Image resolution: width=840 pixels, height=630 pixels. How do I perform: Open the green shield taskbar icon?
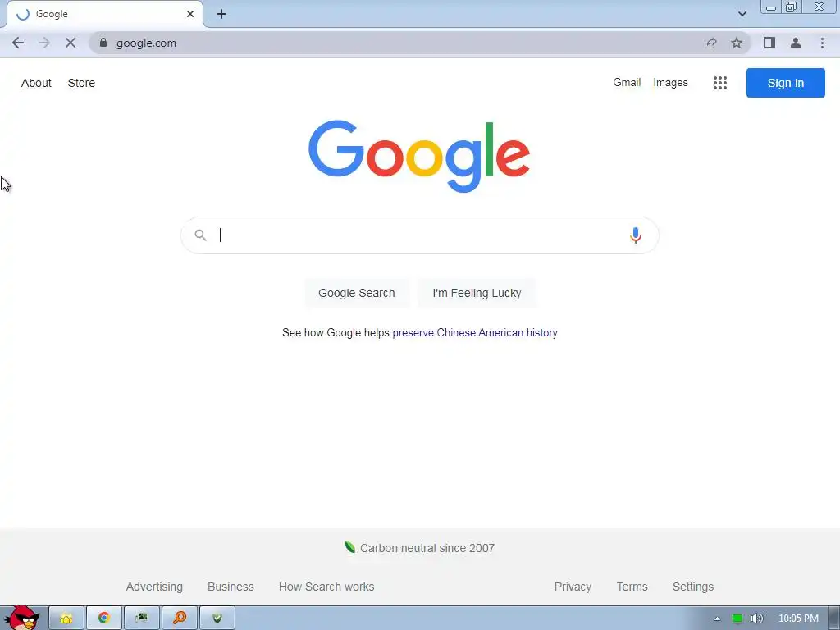tap(217, 619)
